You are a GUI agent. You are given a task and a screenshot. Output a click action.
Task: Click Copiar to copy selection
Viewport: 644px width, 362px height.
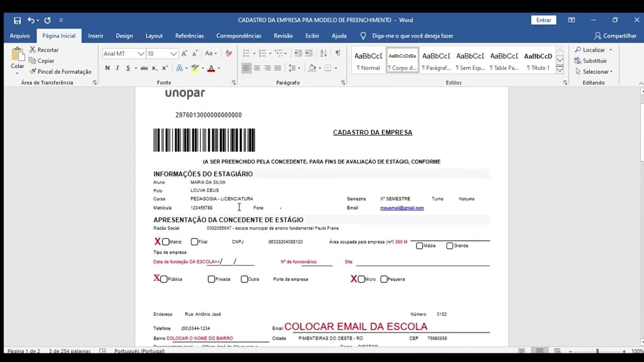click(x=41, y=60)
